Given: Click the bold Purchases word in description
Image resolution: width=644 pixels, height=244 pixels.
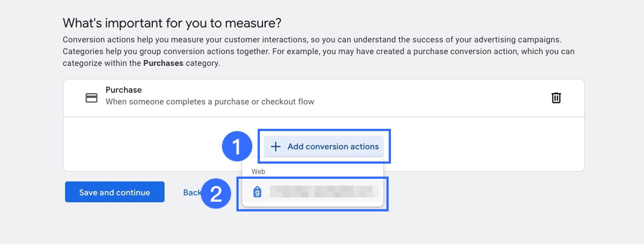Looking at the screenshot, I should (163, 63).
